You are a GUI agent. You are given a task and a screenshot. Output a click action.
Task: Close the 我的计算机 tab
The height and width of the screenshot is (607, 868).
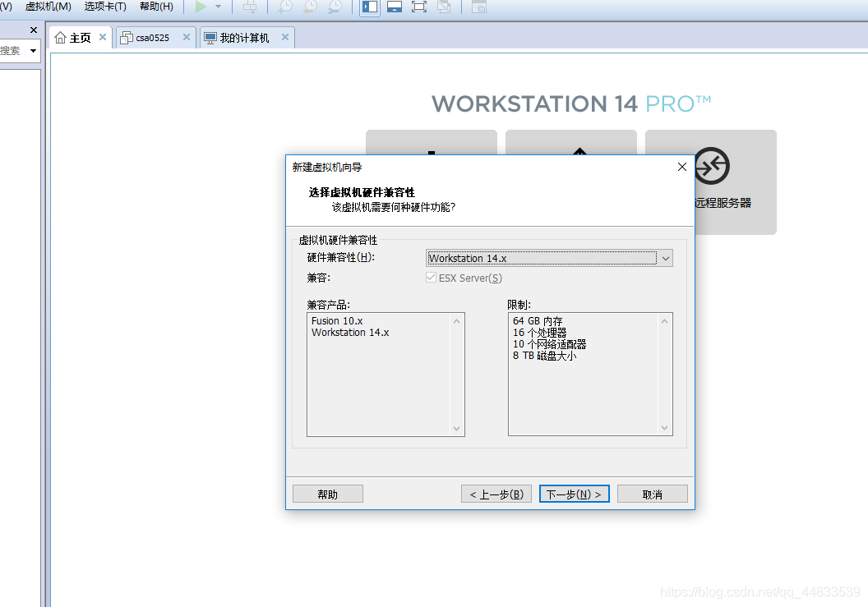(285, 37)
